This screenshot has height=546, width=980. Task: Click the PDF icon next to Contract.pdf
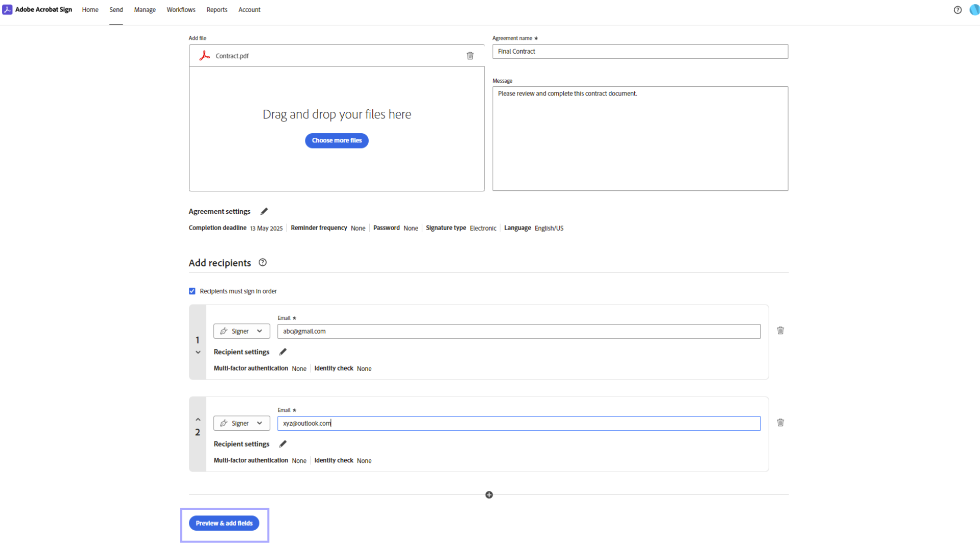pyautogui.click(x=205, y=56)
